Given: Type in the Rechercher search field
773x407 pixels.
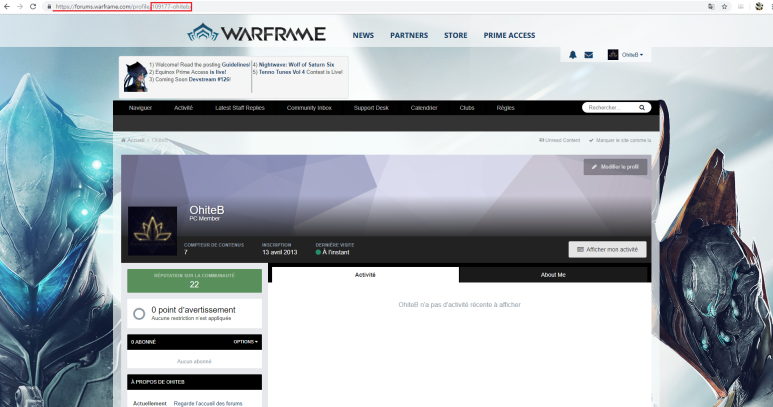Looking at the screenshot, I should 608,107.
